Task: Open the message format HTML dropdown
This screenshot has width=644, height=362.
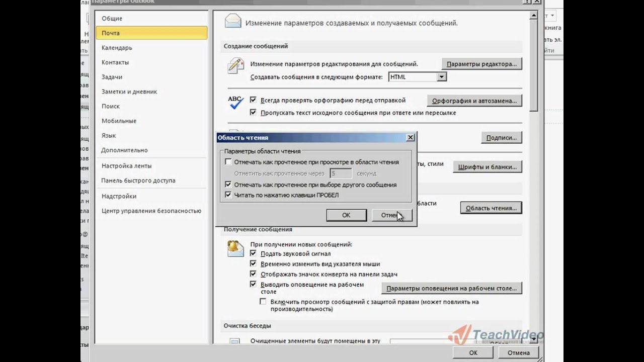Action: tap(442, 77)
